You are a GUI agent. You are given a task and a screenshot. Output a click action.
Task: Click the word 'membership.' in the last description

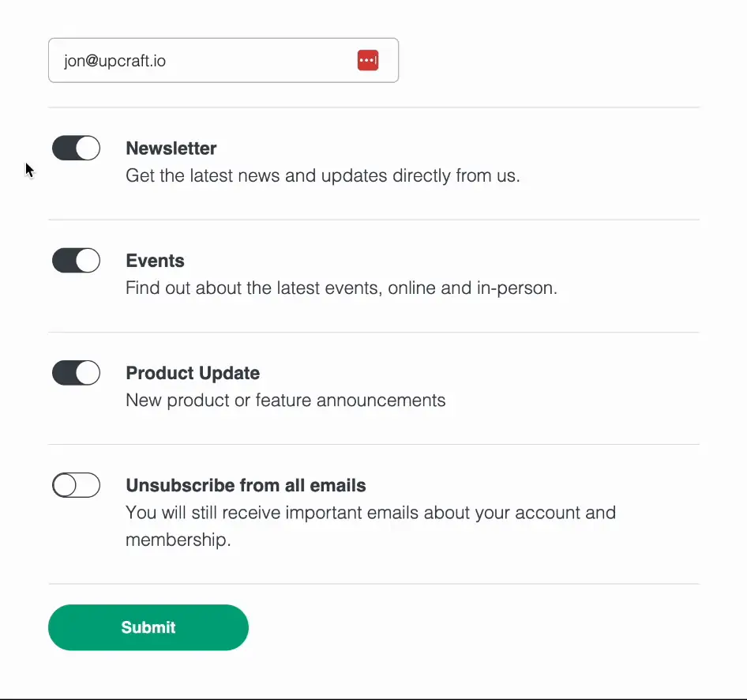coord(178,540)
